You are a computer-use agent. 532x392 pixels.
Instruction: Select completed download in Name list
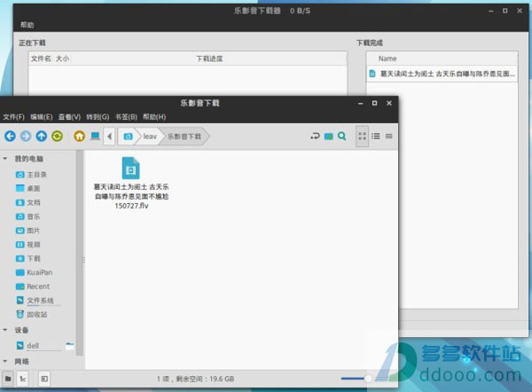click(442, 74)
